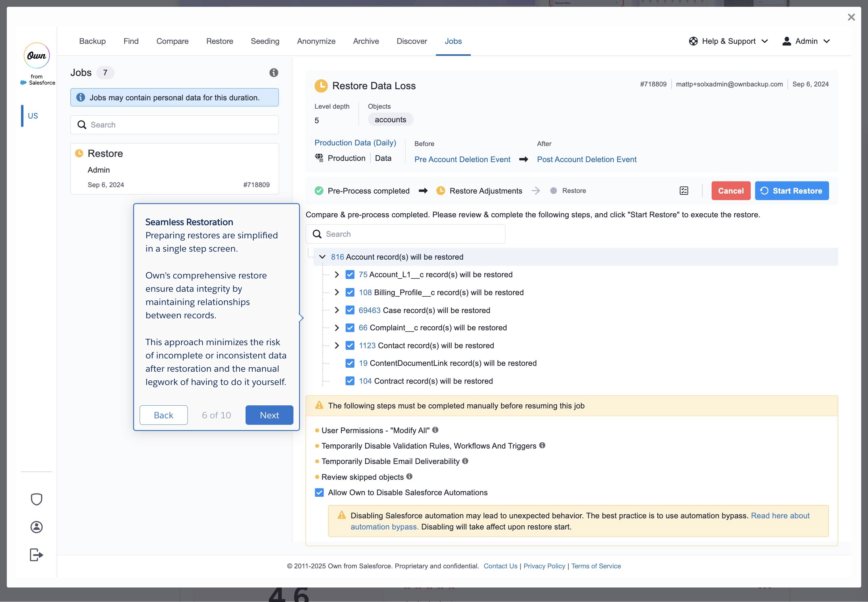Image resolution: width=868 pixels, height=602 pixels.
Task: Toggle Allow Own to Disable Salesforce Automations
Action: click(319, 493)
